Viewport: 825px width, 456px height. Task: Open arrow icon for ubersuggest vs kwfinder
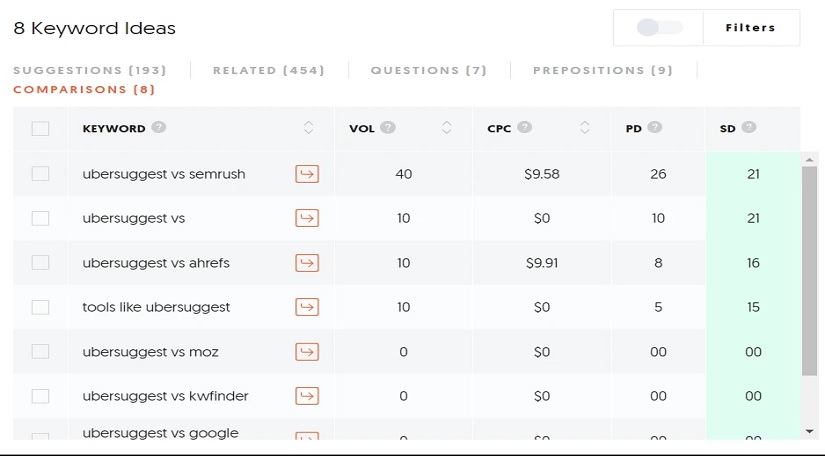[307, 396]
